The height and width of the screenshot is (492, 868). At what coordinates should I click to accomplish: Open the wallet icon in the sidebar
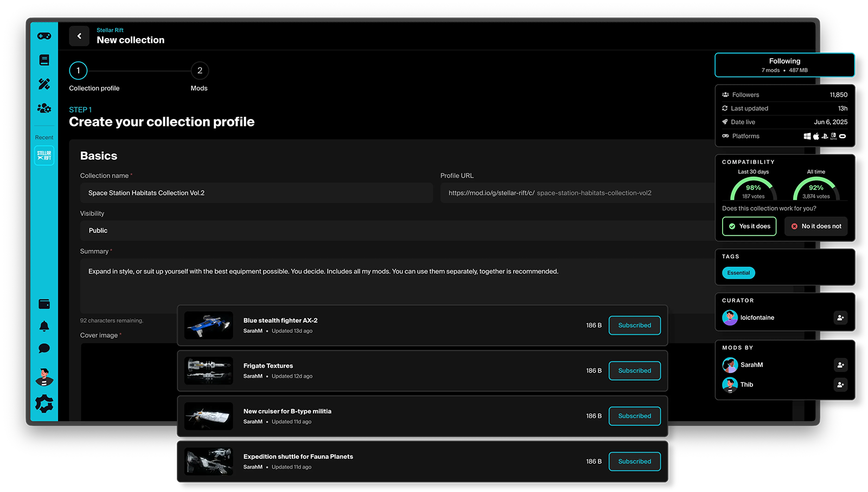44,304
